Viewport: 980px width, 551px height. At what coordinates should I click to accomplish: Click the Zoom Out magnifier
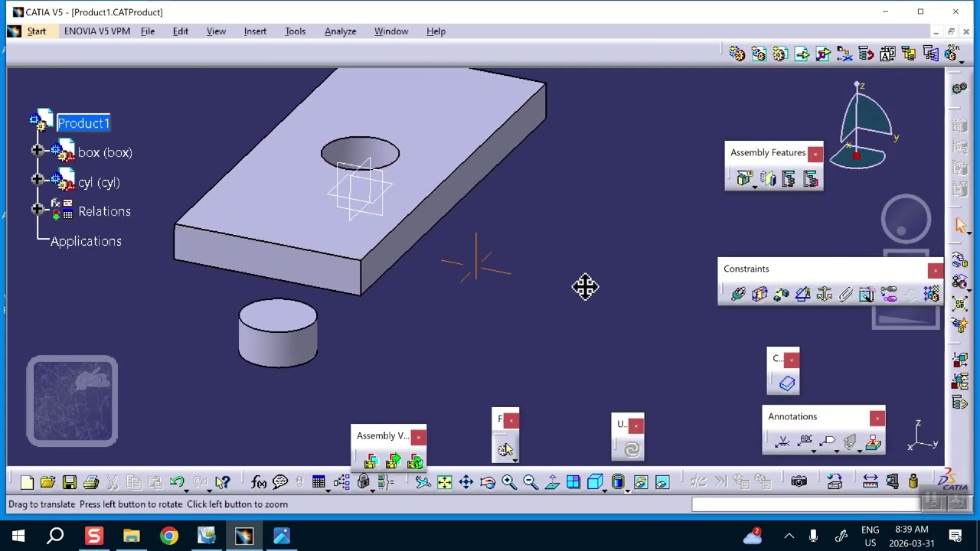(x=530, y=482)
